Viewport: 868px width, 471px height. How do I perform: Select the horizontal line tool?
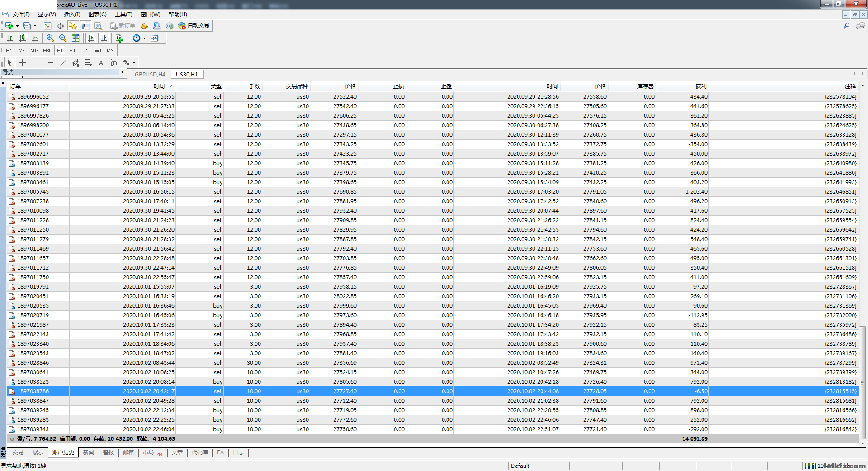click(x=50, y=62)
